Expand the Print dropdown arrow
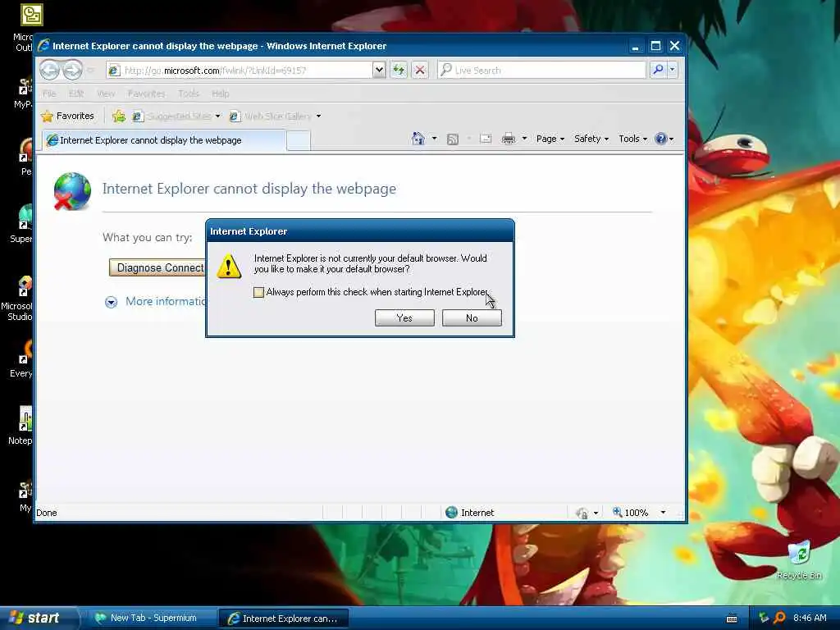 point(524,139)
